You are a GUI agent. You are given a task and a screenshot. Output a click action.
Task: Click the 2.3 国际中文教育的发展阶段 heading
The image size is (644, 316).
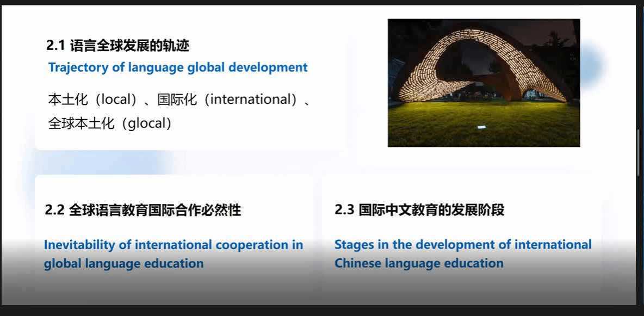[x=419, y=210]
